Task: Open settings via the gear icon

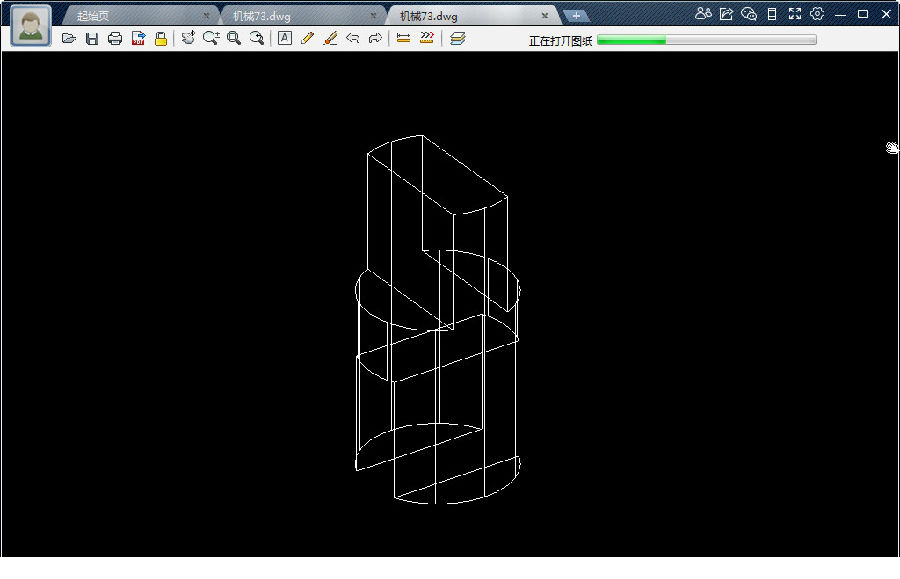Action: pyautogui.click(x=817, y=14)
